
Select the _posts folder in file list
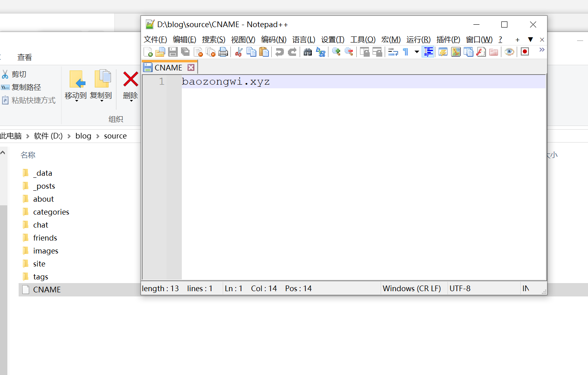45,186
